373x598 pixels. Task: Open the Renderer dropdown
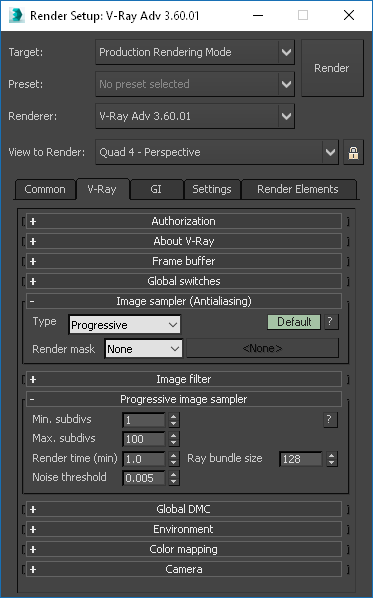point(195,116)
